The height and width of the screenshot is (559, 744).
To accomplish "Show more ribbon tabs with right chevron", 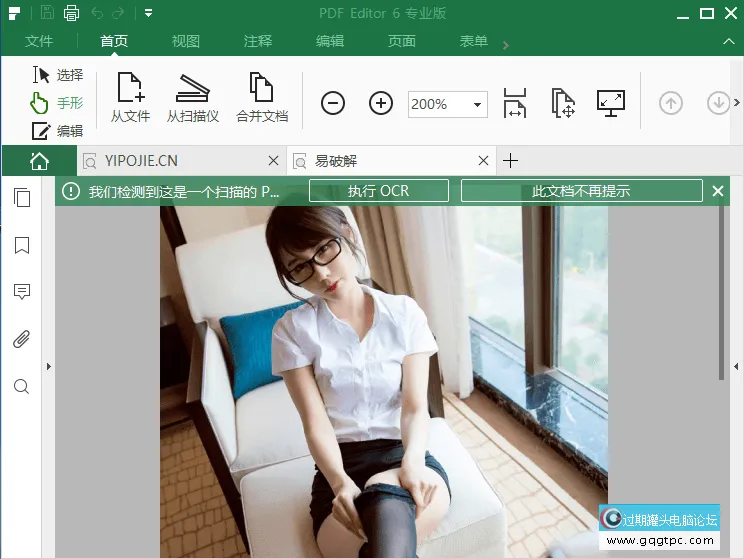I will tap(506, 46).
